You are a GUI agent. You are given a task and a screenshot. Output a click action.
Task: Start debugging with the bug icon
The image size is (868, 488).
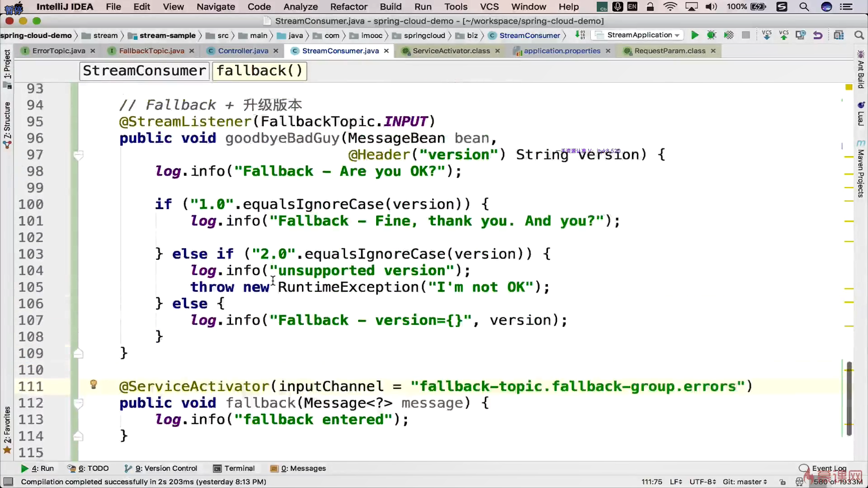pos(712,35)
